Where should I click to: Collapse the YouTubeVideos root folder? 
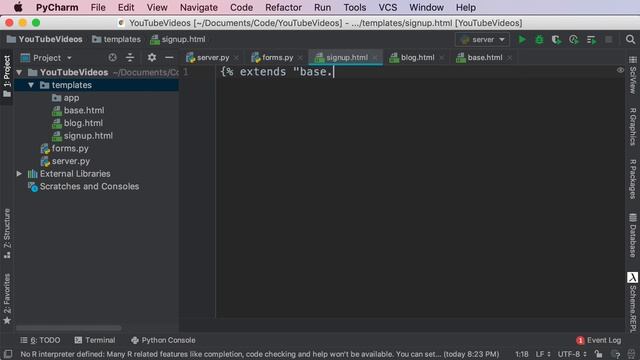[x=19, y=72]
